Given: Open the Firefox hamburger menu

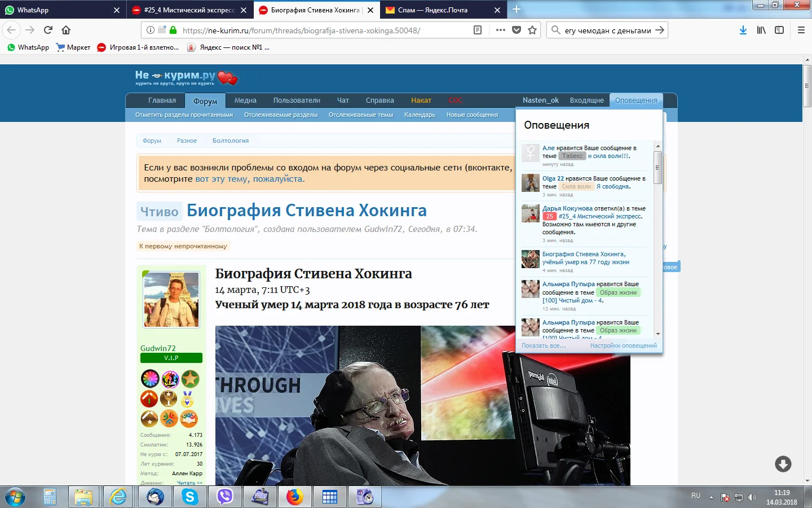Looking at the screenshot, I should click(801, 30).
